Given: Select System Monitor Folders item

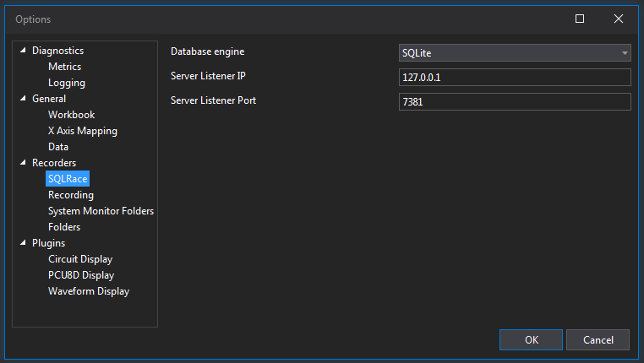Looking at the screenshot, I should [x=101, y=211].
